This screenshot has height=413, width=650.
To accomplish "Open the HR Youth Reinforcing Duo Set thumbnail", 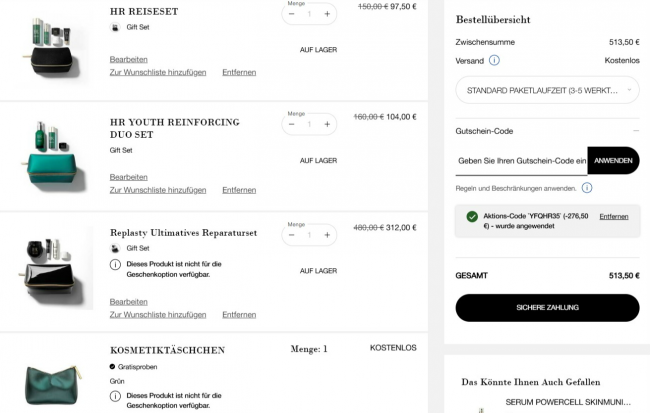I will (x=54, y=157).
